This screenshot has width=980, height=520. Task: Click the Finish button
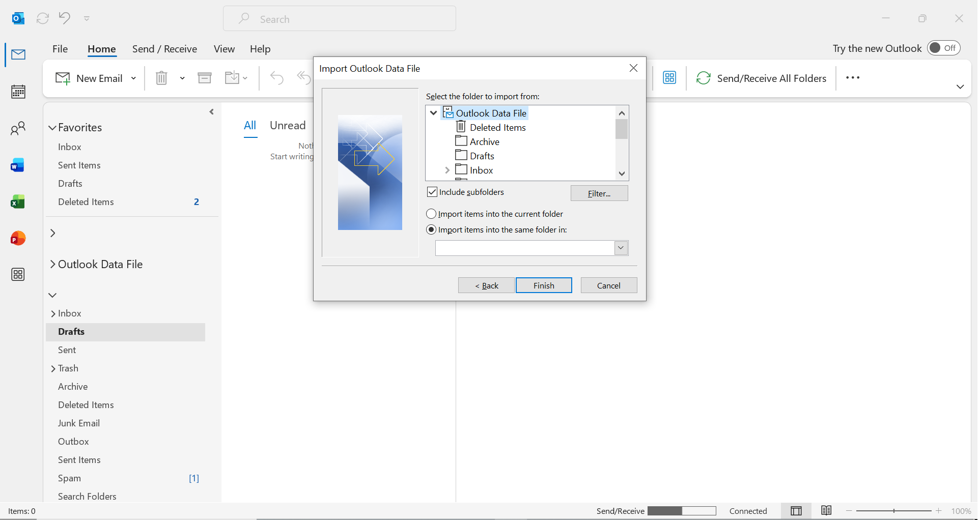click(544, 285)
